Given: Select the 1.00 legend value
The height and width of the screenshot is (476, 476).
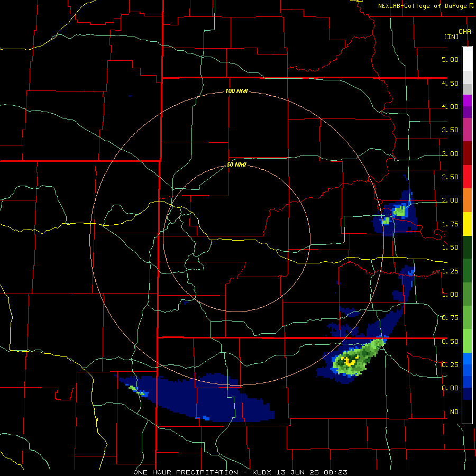Looking at the screenshot, I should (450, 295).
